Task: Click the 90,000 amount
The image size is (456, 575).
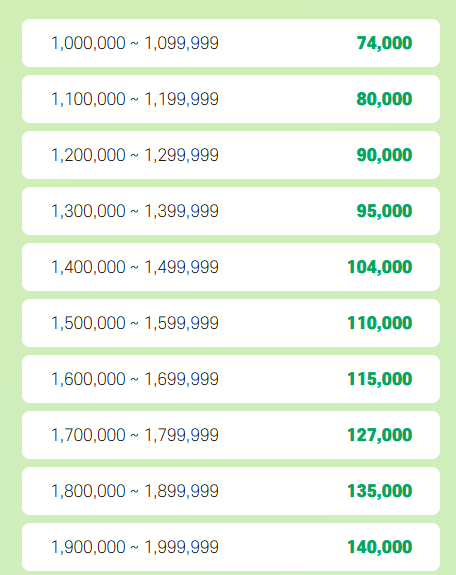Action: pos(384,155)
